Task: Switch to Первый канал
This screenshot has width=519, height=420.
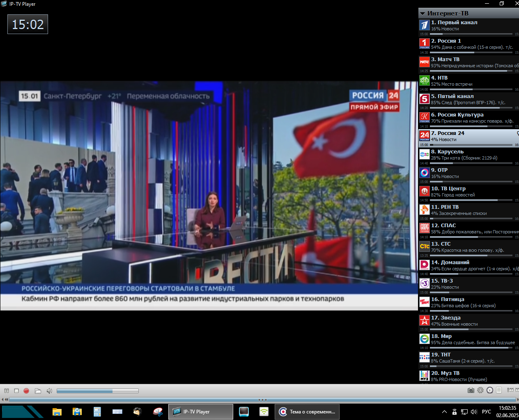Action: click(x=468, y=27)
